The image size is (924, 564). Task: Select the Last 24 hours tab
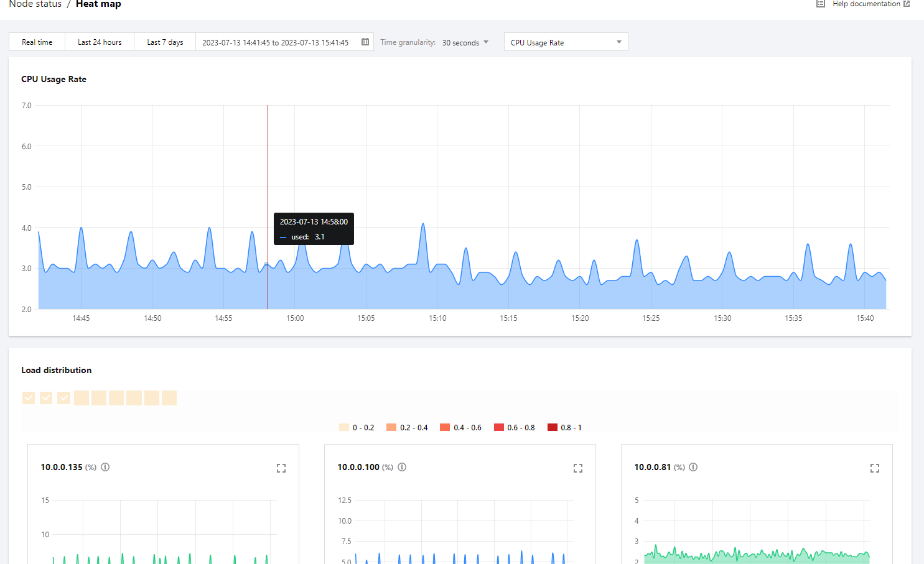pos(100,42)
